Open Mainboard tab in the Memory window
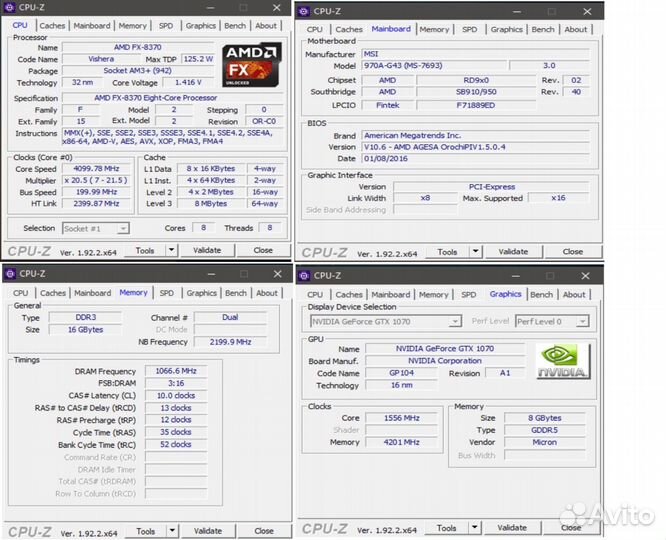 point(93,293)
